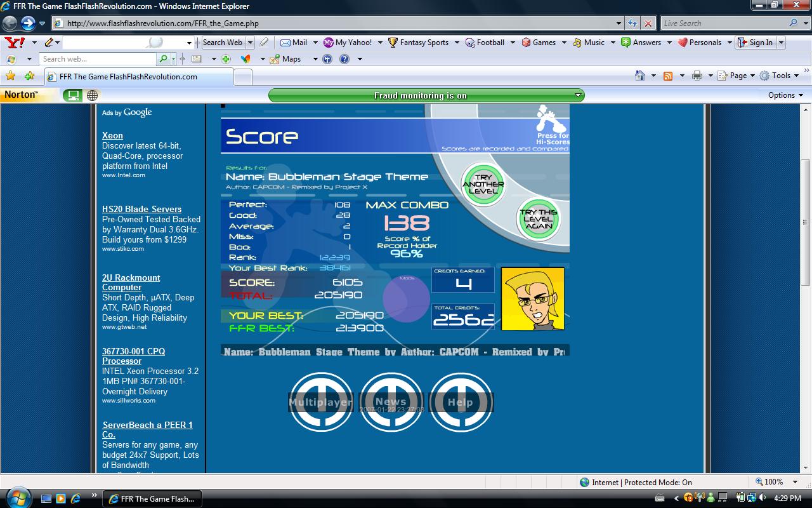The height and width of the screenshot is (508, 812).
Task: Click the Live Search input field
Action: (x=724, y=23)
